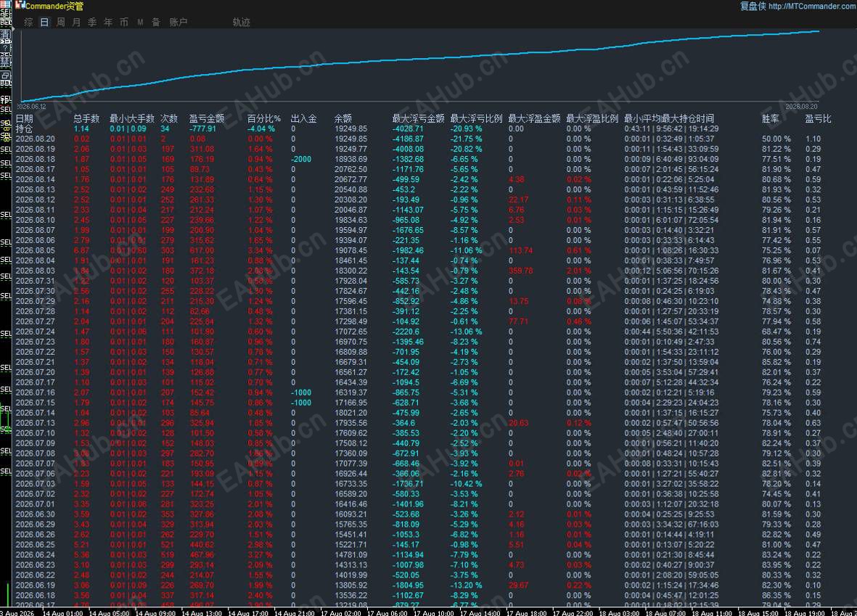The height and width of the screenshot is (616, 857).
Task: Click the MTCommander logo icon
Action: coord(20,5)
